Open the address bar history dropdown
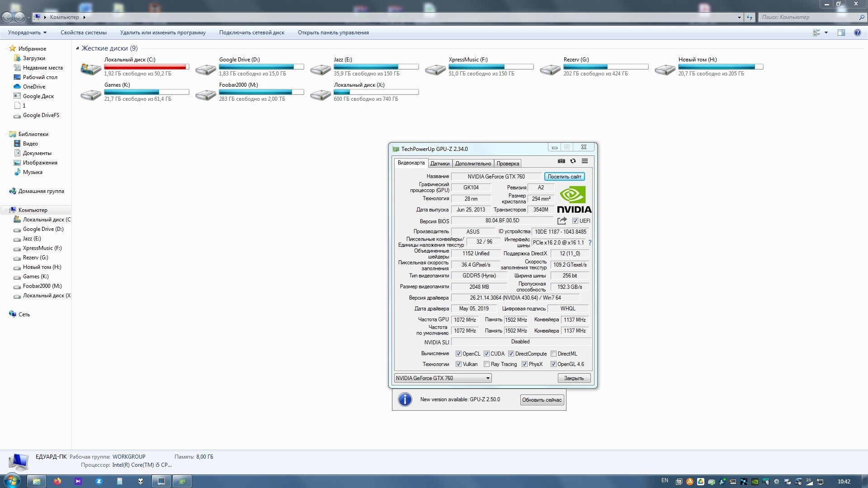The height and width of the screenshot is (488, 868). (x=739, y=17)
